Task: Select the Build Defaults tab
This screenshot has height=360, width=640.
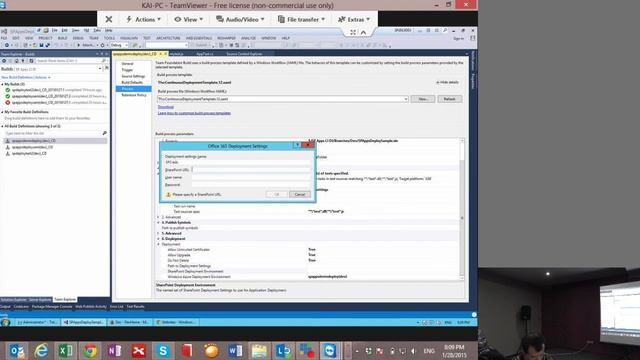Action: pos(132,82)
